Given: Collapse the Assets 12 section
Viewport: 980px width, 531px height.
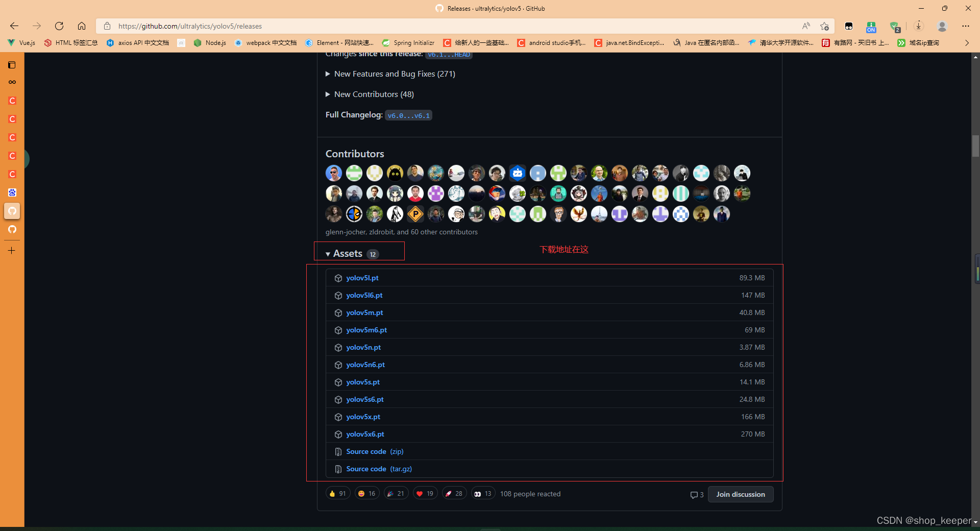Looking at the screenshot, I should (x=352, y=254).
